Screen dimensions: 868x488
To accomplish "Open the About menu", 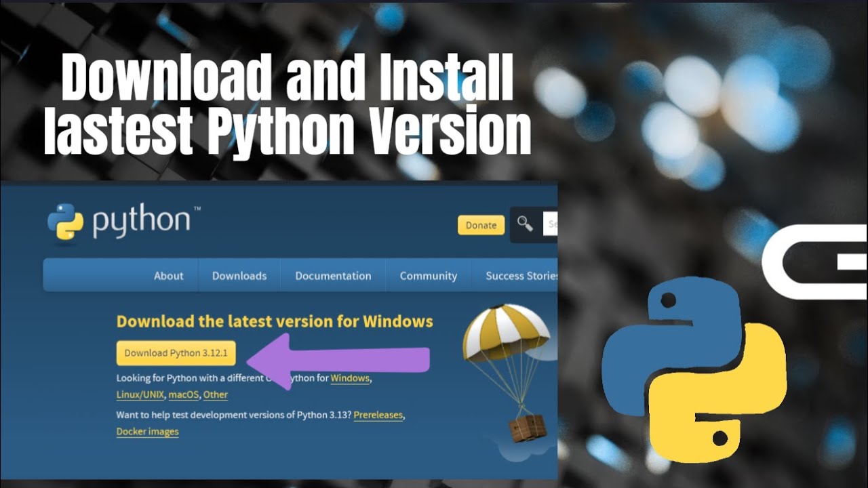I will 168,275.
